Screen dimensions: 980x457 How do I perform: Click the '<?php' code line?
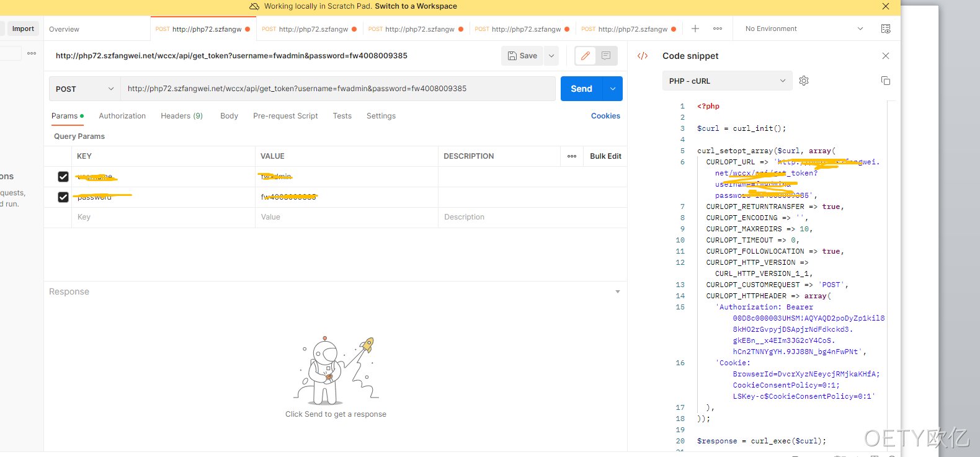point(708,106)
